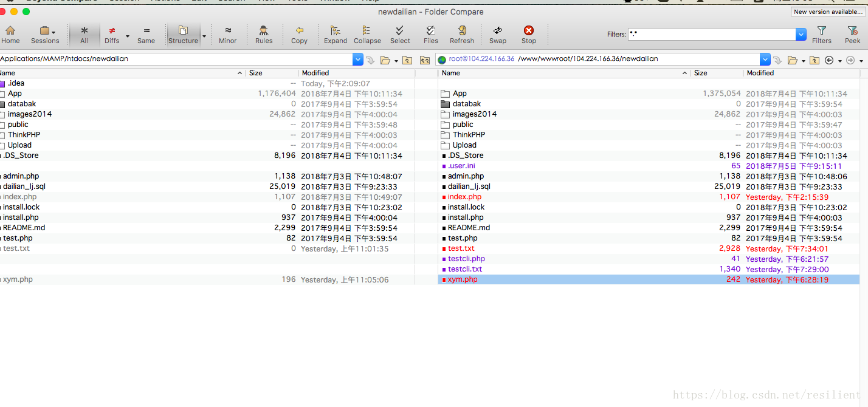Toggle the Minor differences button
Screen dimensions: 868x407
point(228,35)
